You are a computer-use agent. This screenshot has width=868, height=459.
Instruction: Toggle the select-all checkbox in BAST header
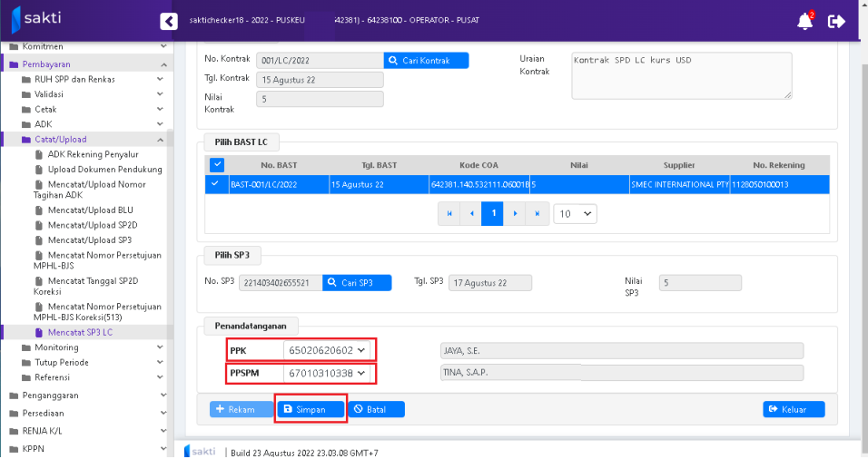tap(217, 165)
